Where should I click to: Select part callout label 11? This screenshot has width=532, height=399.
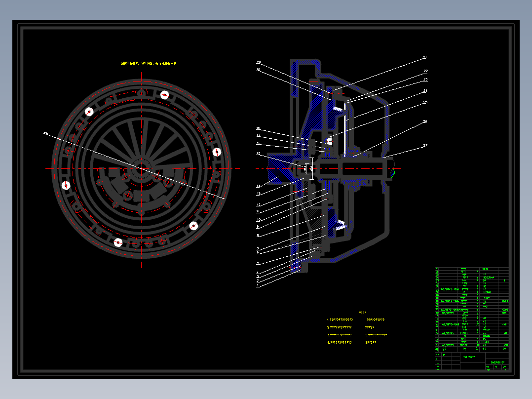[x=258, y=212]
